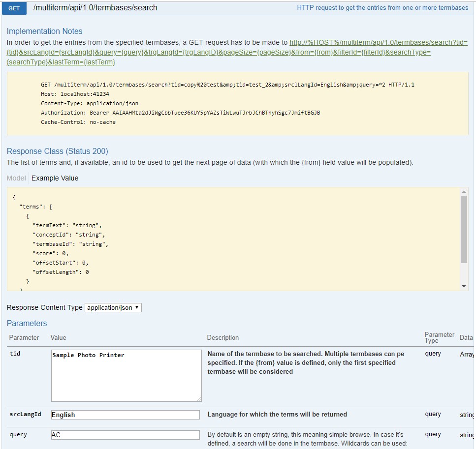Image resolution: width=476 pixels, height=449 pixels.
Task: Click the HTTP request summary link
Action: point(382,8)
